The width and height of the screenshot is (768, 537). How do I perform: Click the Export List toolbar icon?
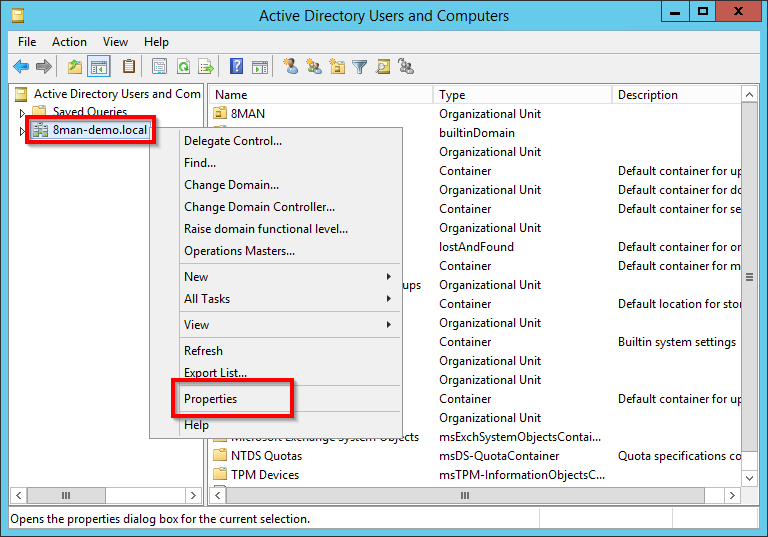pos(206,67)
